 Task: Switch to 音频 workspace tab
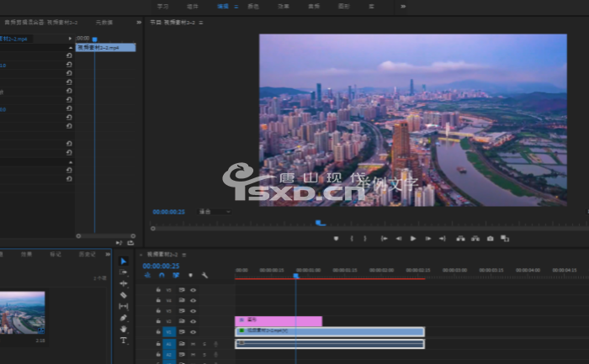click(x=314, y=7)
